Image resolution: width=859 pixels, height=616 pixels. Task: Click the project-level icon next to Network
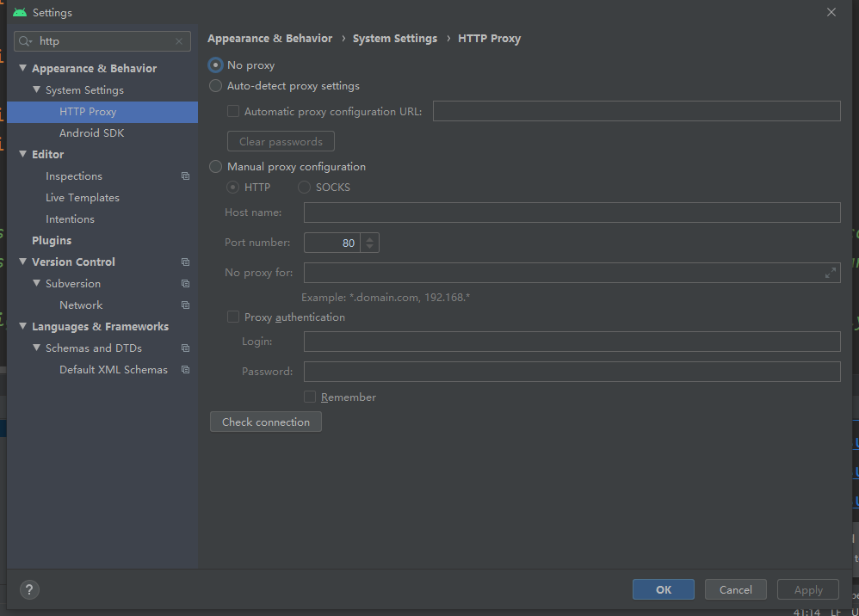[186, 305]
